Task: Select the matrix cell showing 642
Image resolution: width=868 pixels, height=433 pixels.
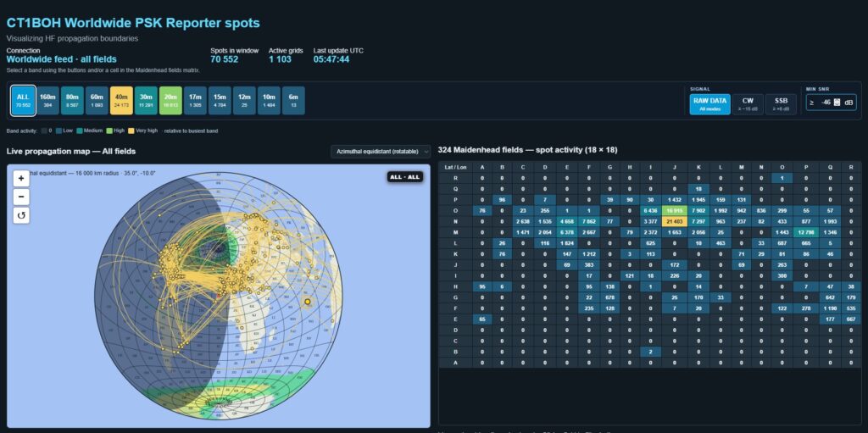Action: coord(829,297)
